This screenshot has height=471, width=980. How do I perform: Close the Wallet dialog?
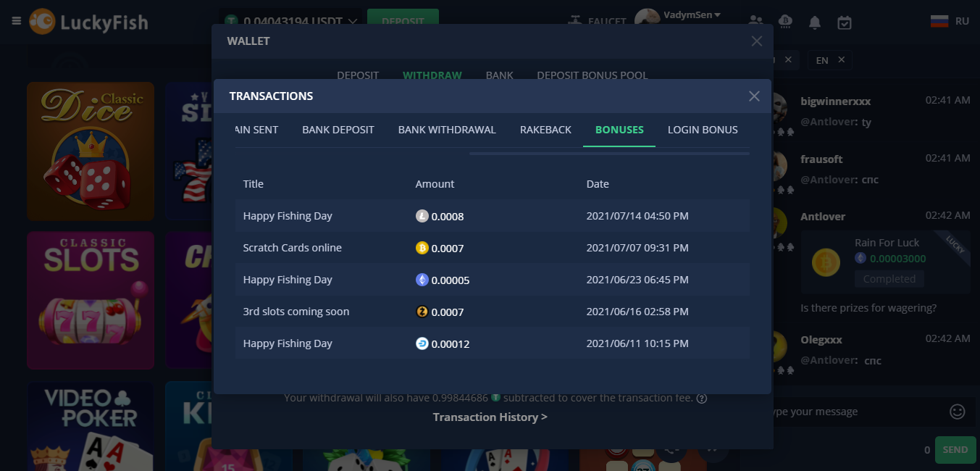coord(757,41)
